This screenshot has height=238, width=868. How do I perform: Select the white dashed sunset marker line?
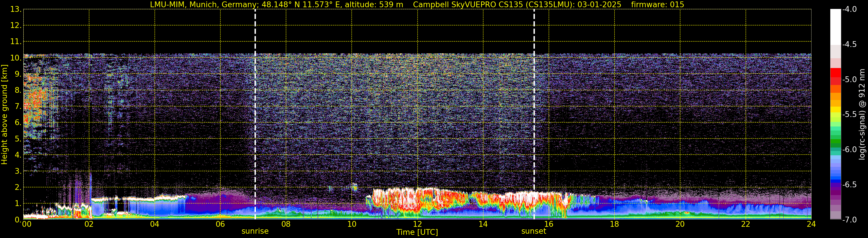pyautogui.click(x=534, y=114)
